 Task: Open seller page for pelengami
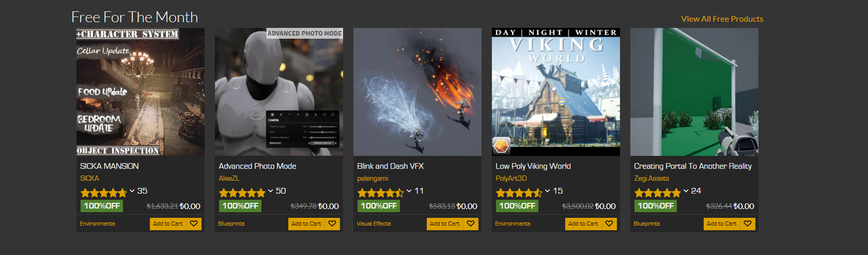[373, 178]
